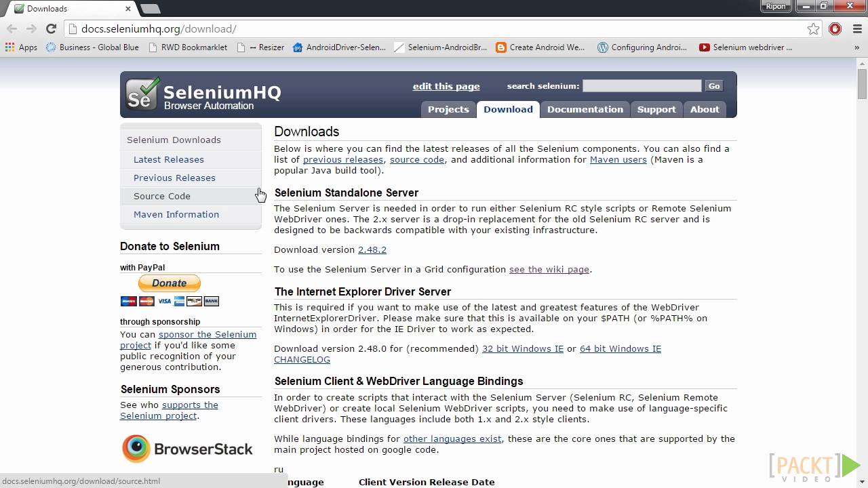
Task: Click the Ripon user profile button
Action: [776, 6]
